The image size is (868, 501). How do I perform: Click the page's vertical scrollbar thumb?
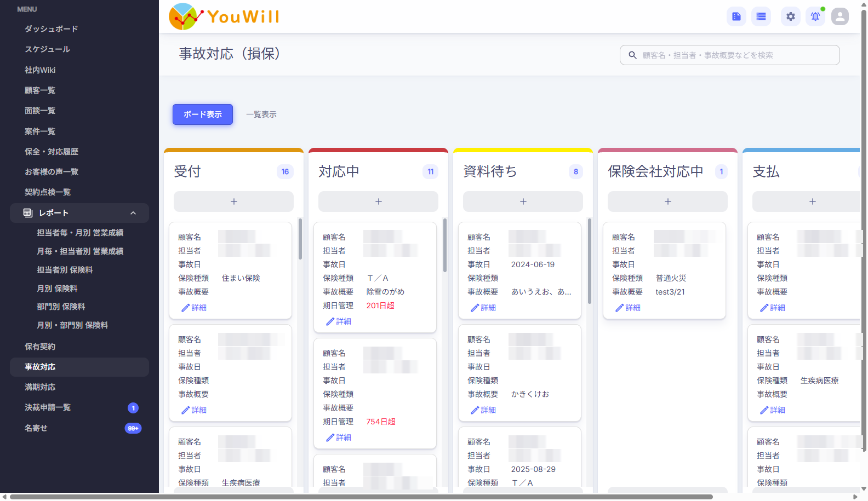(864, 230)
